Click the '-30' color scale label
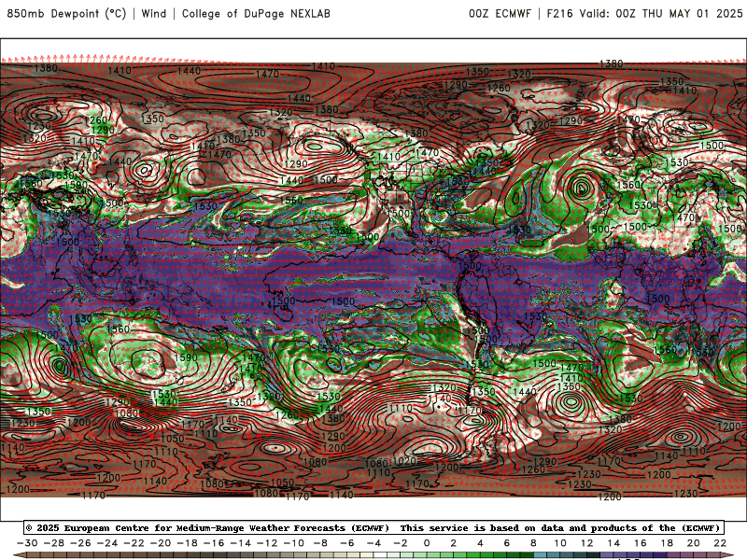The width and height of the screenshot is (747, 560). click(27, 543)
